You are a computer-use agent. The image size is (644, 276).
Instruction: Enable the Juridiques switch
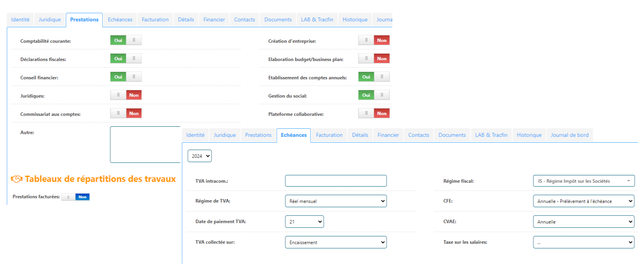pyautogui.click(x=126, y=95)
